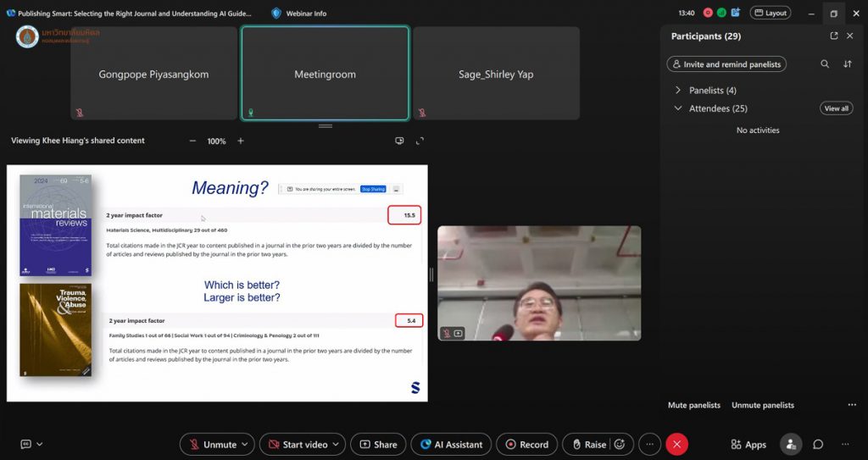Viewport: 868px width, 460px height.
Task: Open the notes icon in title bar
Action: 736,13
